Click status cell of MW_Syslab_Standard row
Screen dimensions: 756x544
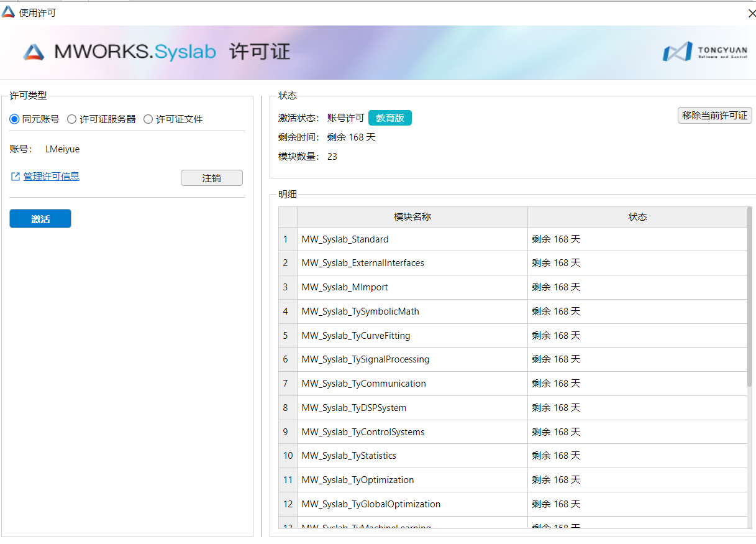(x=637, y=239)
